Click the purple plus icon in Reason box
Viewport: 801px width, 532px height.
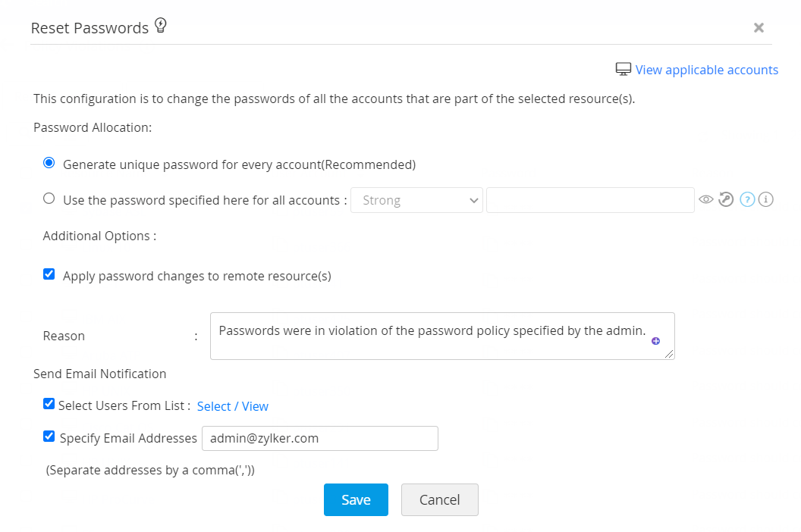point(656,341)
